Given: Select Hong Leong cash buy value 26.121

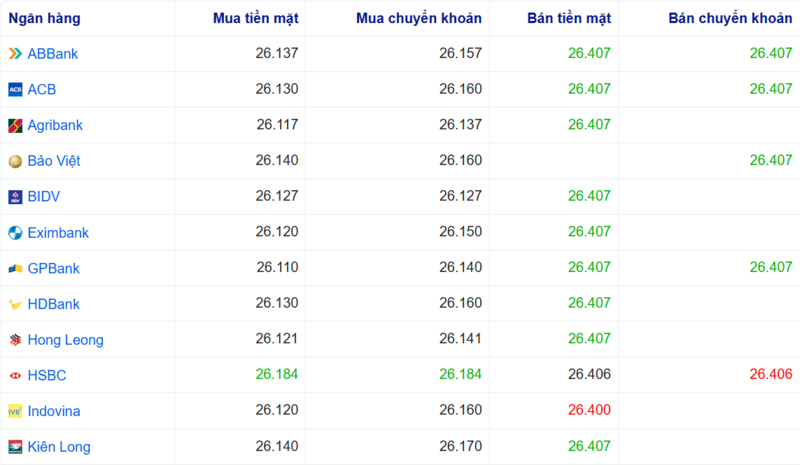Looking at the screenshot, I should [x=277, y=339].
